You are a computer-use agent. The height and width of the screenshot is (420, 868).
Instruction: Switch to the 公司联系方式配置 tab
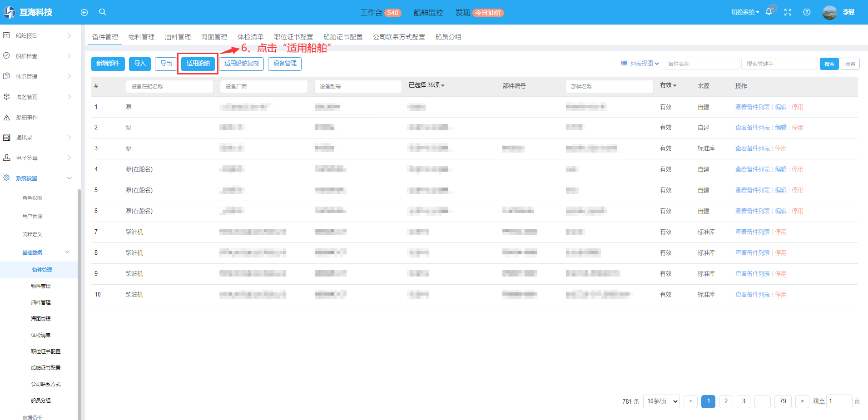[399, 37]
